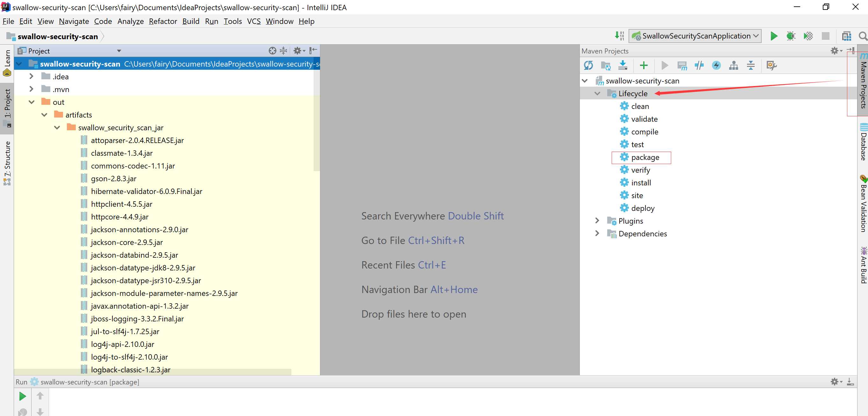Click the Download Sources icon in Maven toolbar
This screenshot has width=868, height=416.
[623, 65]
